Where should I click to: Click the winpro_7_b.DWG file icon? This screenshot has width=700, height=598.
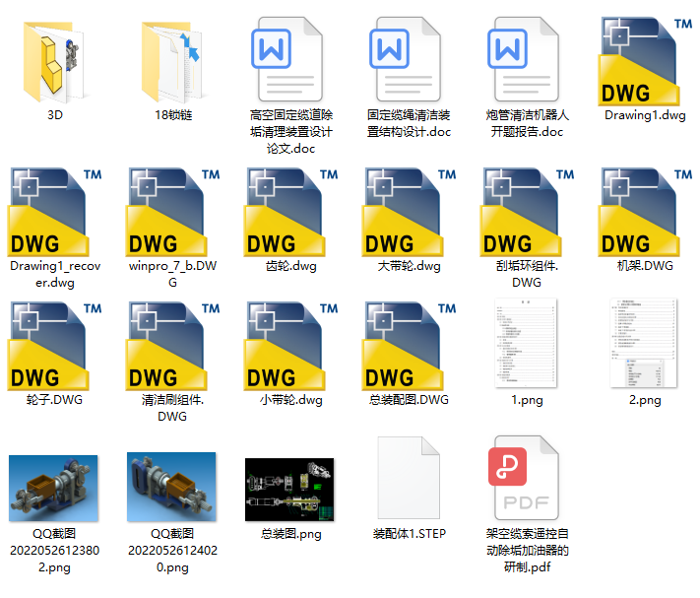coord(172,212)
